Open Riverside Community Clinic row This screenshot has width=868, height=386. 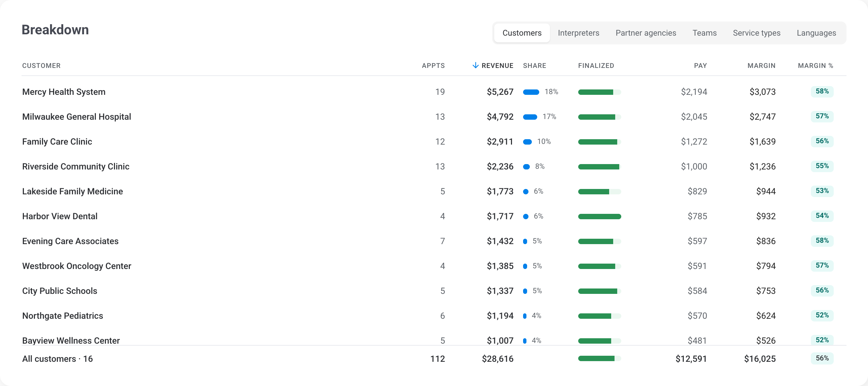point(434,166)
